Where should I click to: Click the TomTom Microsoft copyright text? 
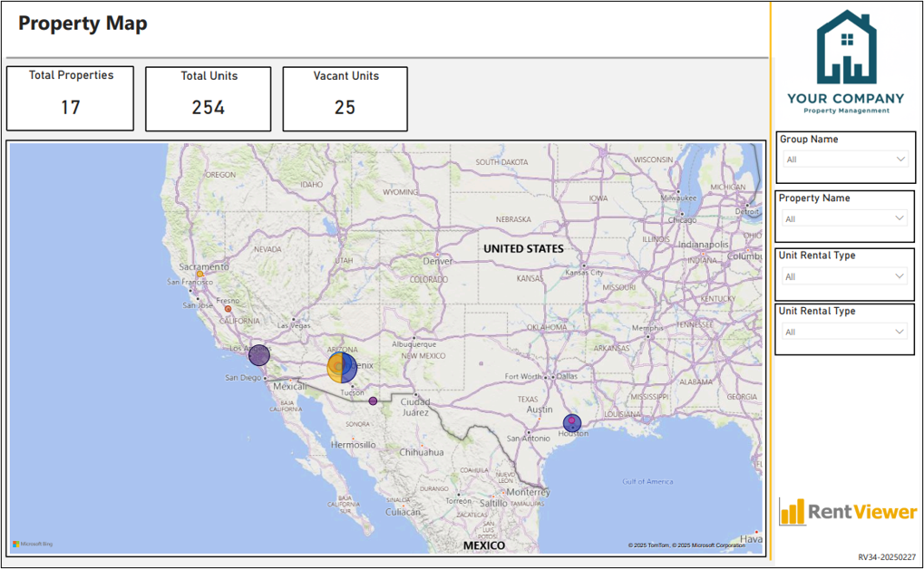(686, 545)
